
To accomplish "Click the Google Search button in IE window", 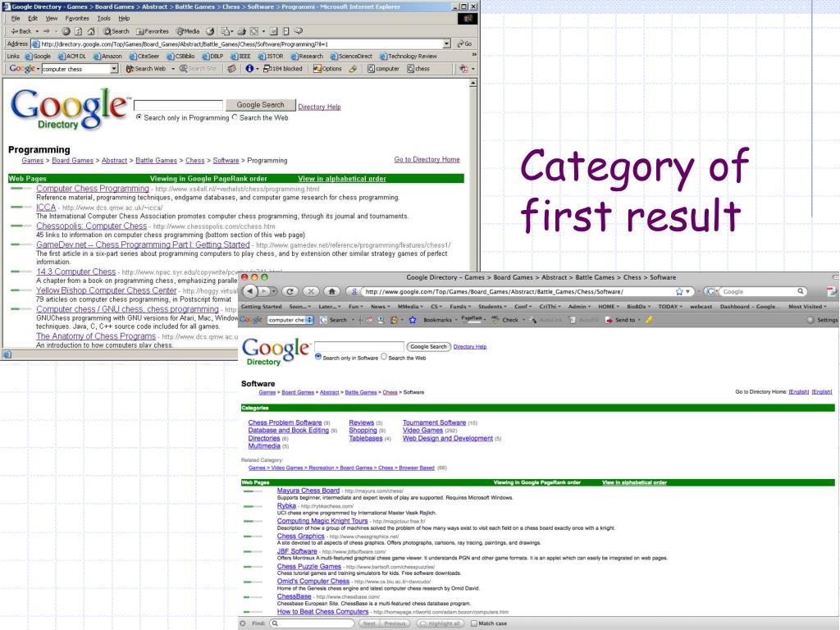I will [260, 105].
